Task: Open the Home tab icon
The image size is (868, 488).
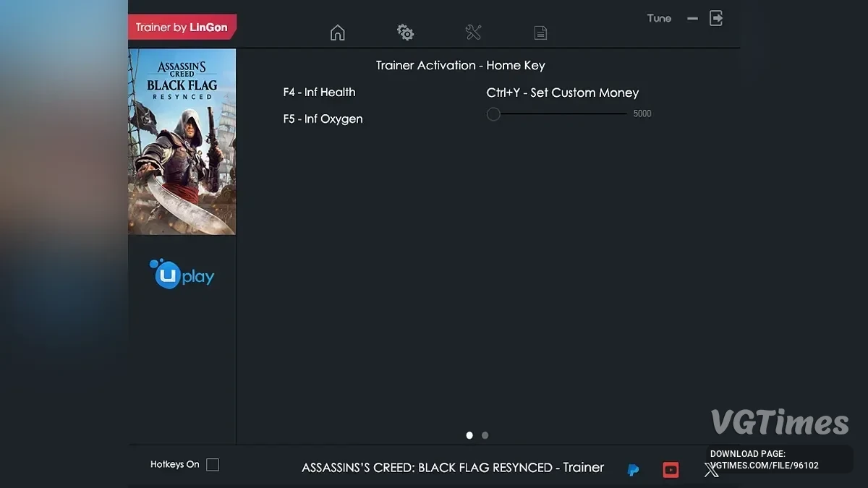Action: click(x=337, y=33)
